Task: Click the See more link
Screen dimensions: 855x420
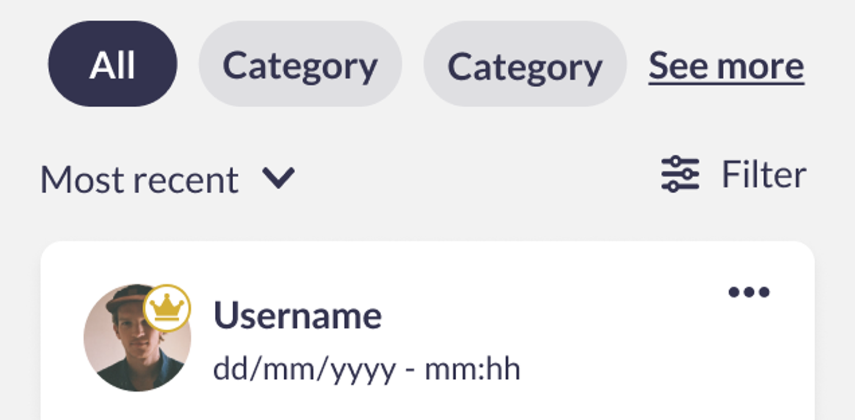Action: point(726,66)
